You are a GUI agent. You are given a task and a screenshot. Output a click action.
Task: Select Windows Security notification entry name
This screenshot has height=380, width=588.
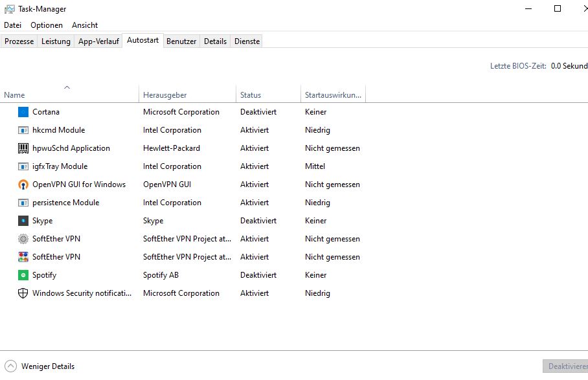click(82, 293)
